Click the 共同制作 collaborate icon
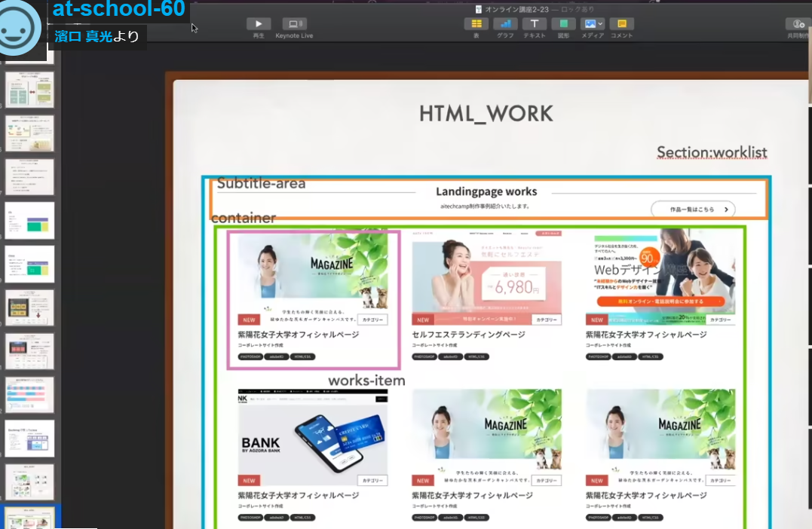Viewport: 812px width, 529px height. point(798,24)
